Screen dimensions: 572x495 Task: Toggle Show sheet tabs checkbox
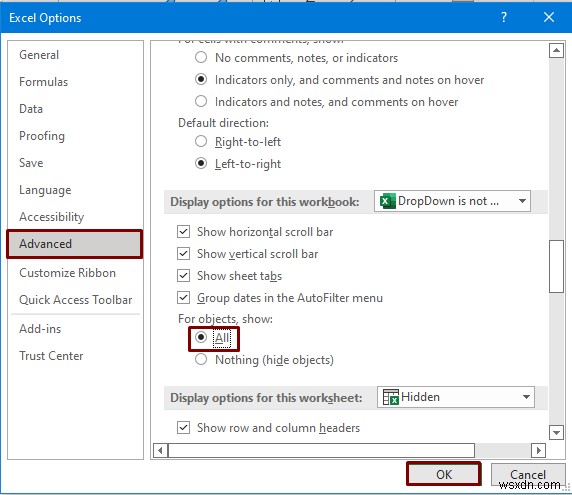click(x=183, y=276)
